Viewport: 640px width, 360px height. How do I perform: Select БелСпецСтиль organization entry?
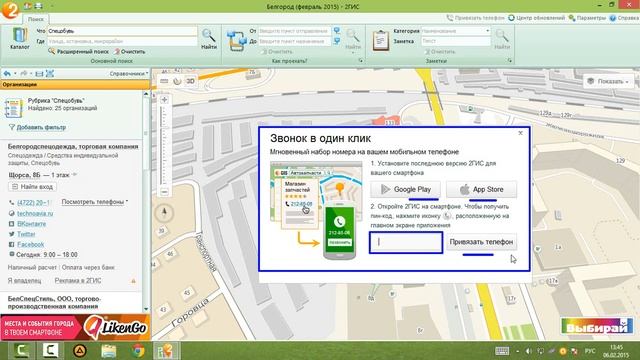click(54, 302)
